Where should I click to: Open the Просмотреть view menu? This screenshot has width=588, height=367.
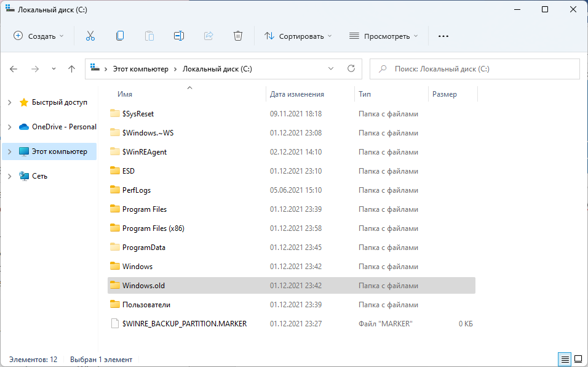tap(384, 36)
